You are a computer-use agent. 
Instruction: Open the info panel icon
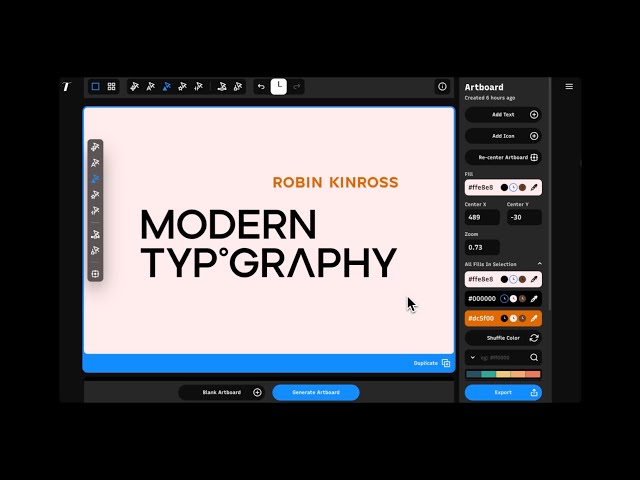click(x=442, y=87)
